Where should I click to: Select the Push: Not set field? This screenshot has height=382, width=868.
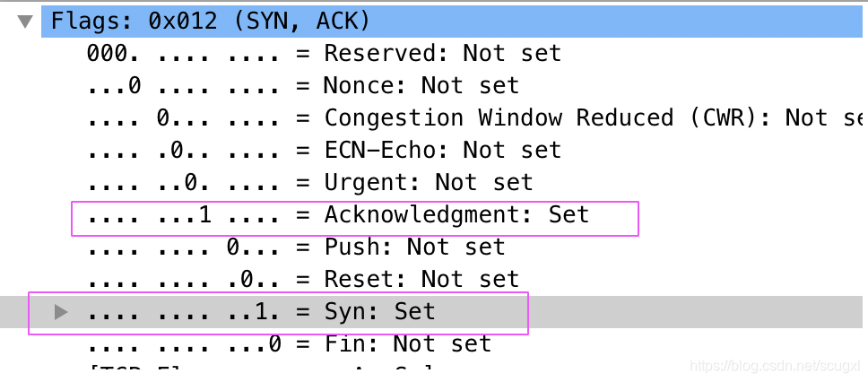pyautogui.click(x=296, y=247)
